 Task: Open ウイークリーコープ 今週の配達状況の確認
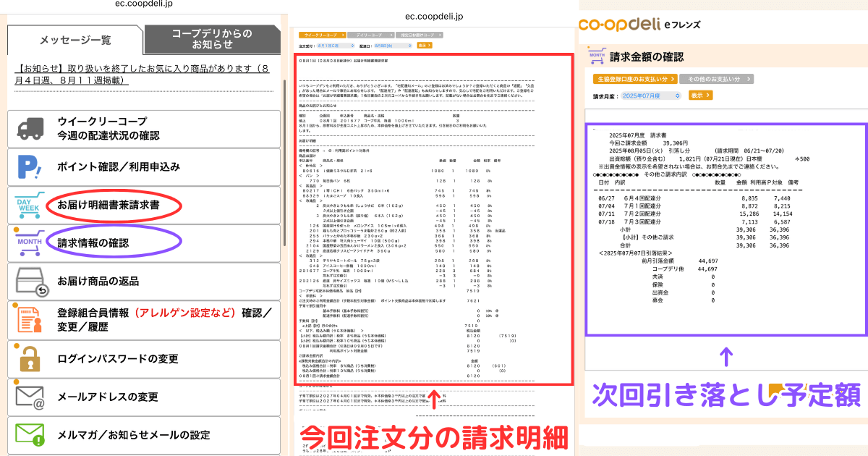(x=144, y=128)
